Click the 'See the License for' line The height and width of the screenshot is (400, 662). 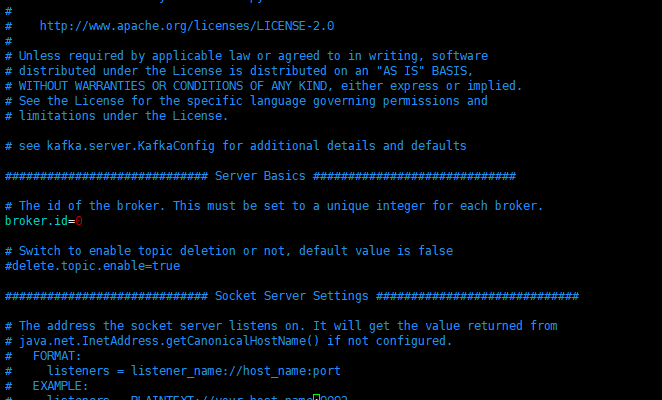(246, 101)
